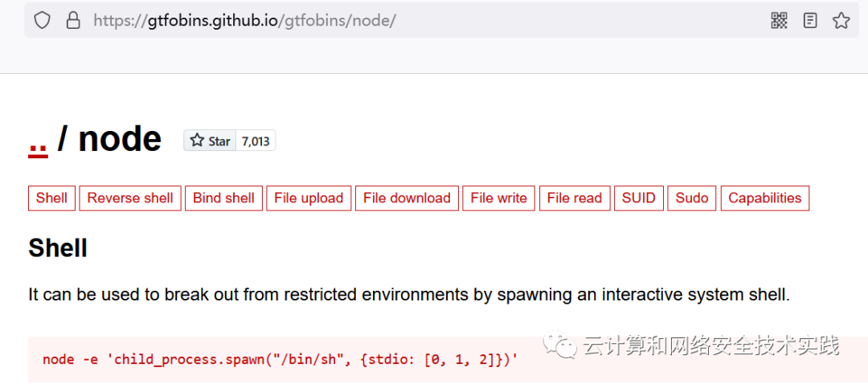This screenshot has height=384, width=868.
Task: Open the 7,013 star count link
Action: click(x=256, y=141)
